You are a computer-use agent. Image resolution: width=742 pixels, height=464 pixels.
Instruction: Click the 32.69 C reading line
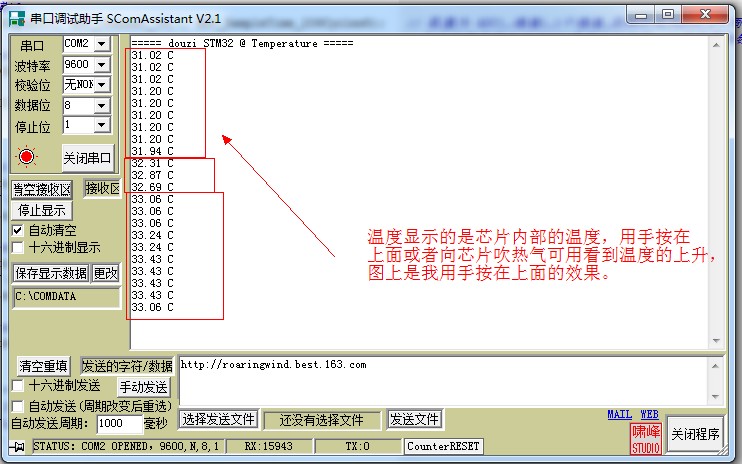tap(152, 187)
